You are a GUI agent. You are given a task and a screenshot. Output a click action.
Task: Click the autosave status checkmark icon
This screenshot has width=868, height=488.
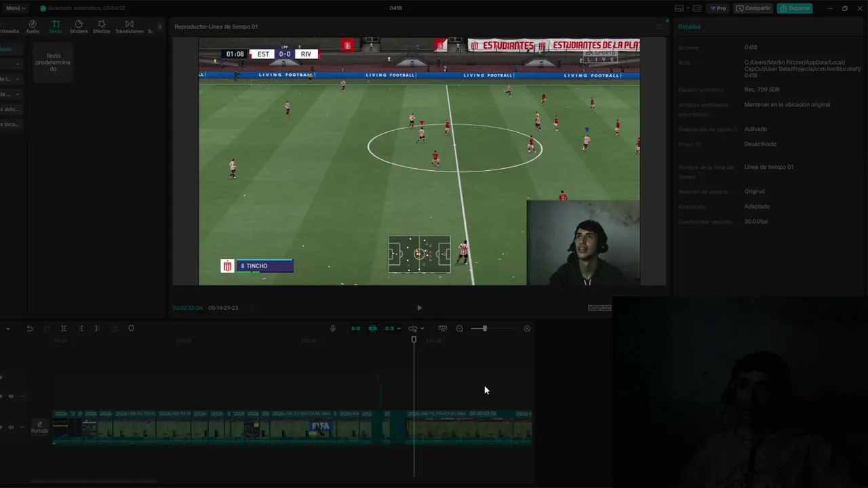pos(43,8)
